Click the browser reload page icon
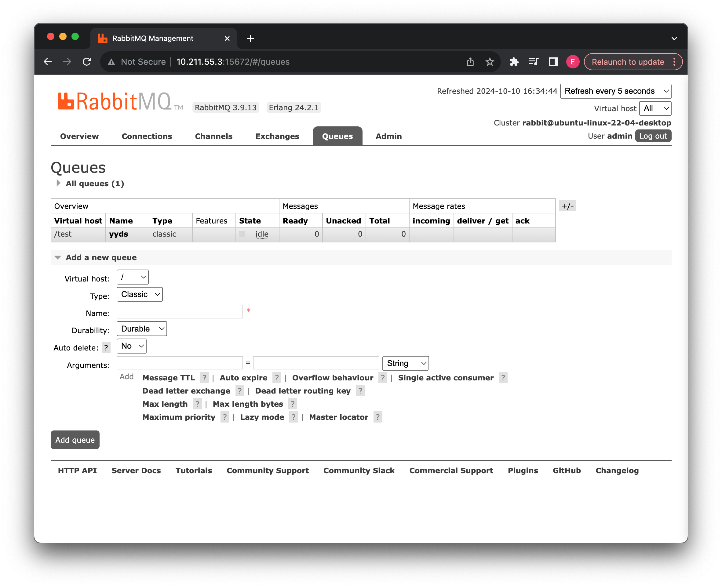Screen dimensions: 722x588 coord(87,62)
